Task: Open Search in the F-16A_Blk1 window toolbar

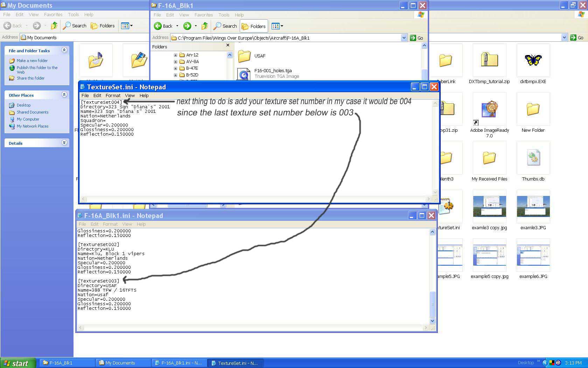Action: click(x=225, y=26)
